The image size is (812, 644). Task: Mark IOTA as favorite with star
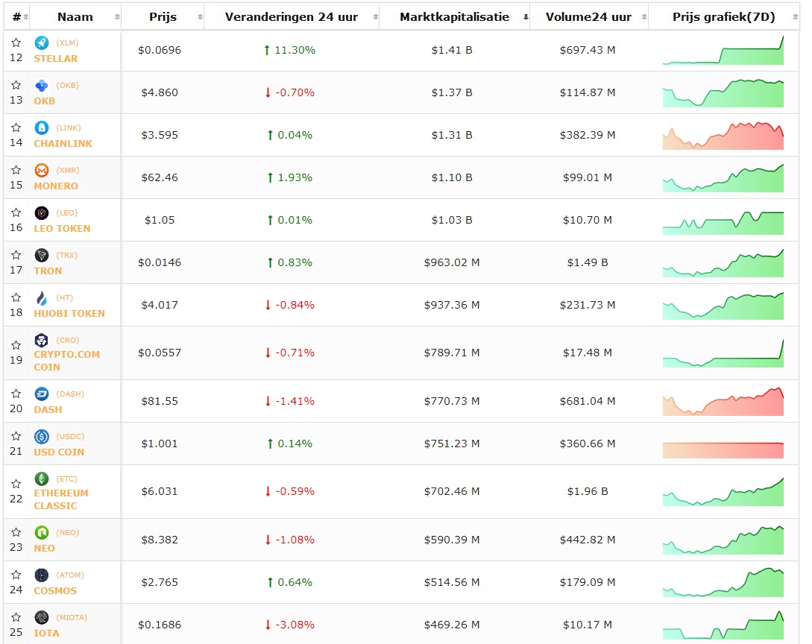[16, 618]
